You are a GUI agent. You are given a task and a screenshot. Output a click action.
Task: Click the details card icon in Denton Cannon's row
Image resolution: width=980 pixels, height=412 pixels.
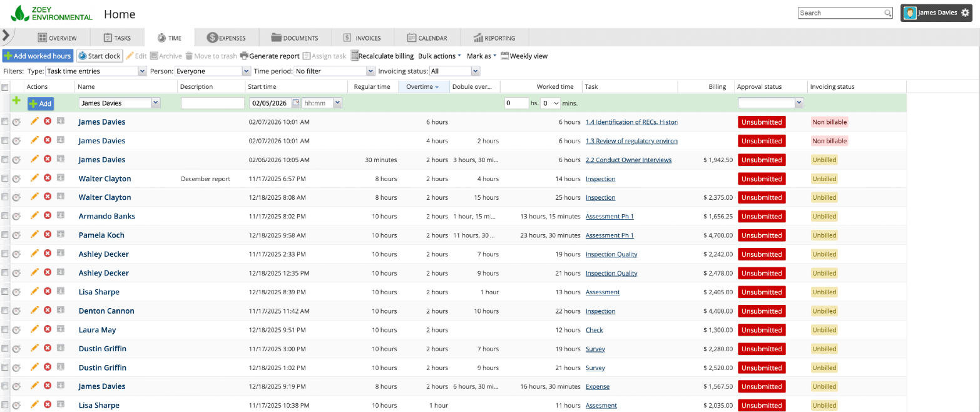[x=61, y=311]
